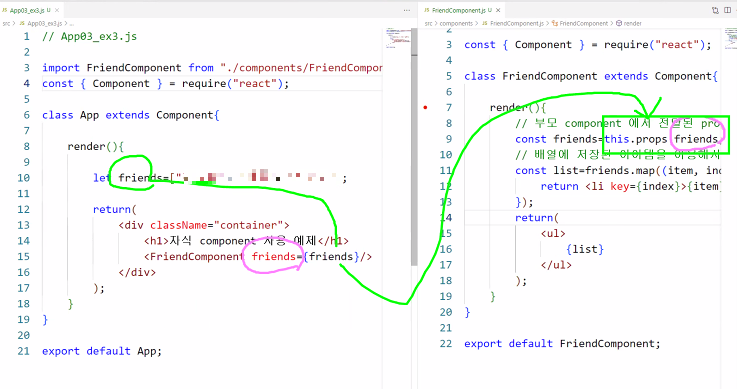The width and height of the screenshot is (737, 389).
Task: Click 'import' keyword on line 3 of left editor
Action: [x=61, y=68]
